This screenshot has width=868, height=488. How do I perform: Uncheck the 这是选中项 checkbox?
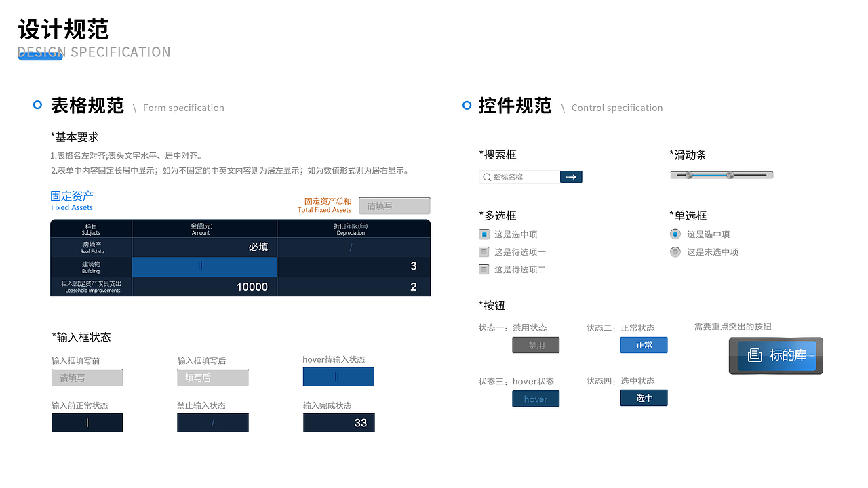pyautogui.click(x=484, y=234)
